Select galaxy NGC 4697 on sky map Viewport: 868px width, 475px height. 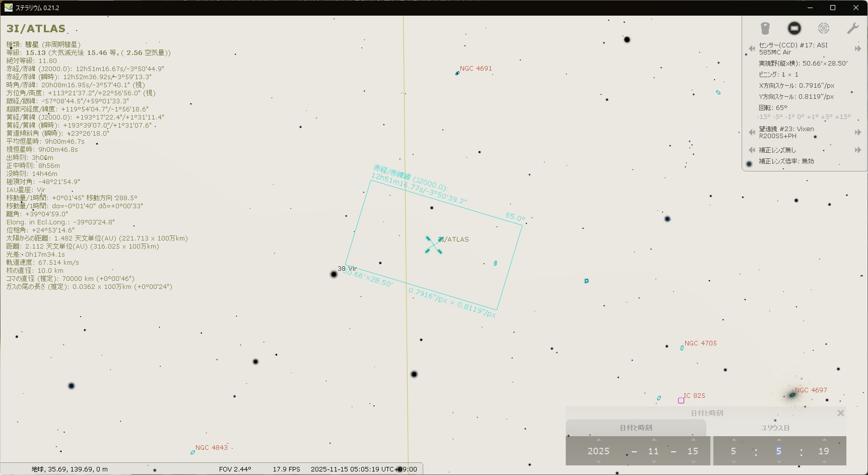point(792,395)
